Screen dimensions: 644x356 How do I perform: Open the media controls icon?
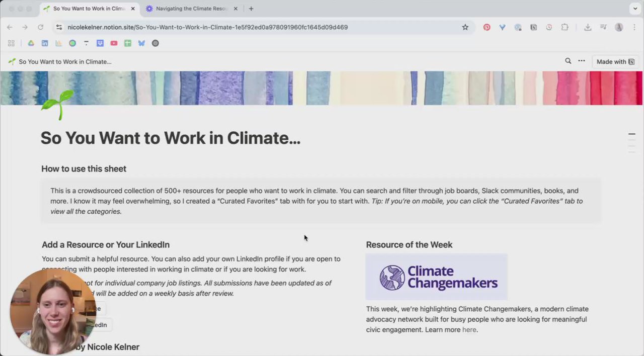[603, 27]
